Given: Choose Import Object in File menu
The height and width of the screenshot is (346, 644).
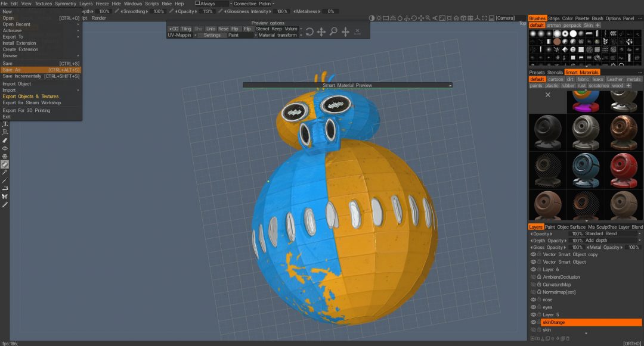Looking at the screenshot, I should (17, 83).
